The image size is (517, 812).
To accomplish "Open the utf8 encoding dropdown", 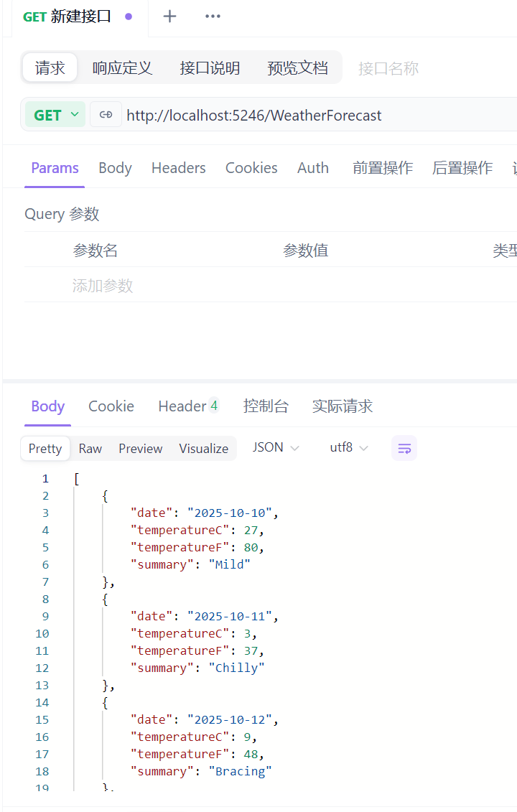I will [x=349, y=447].
